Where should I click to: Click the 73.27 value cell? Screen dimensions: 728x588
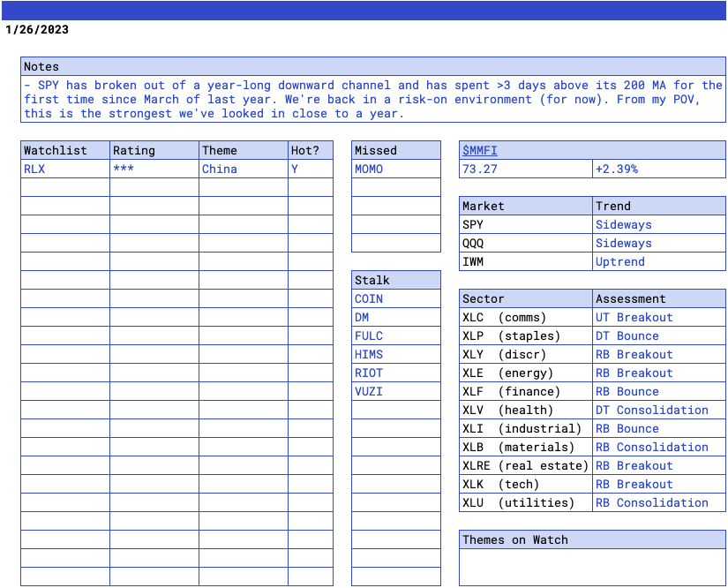tap(526, 169)
